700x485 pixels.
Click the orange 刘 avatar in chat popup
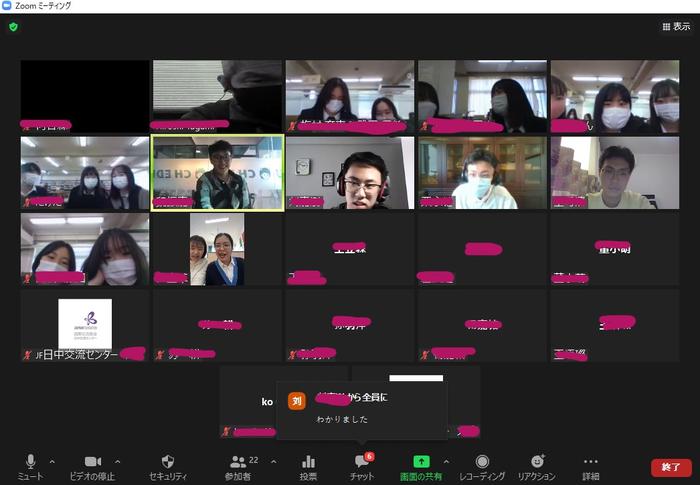[297, 401]
